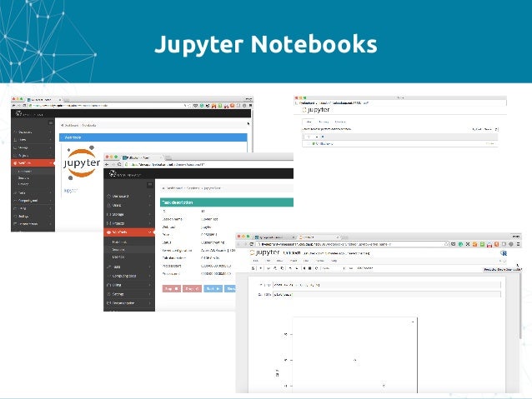The image size is (532, 399).
Task: Click the notebook title next to the Jupyter logo
Action: (292, 253)
